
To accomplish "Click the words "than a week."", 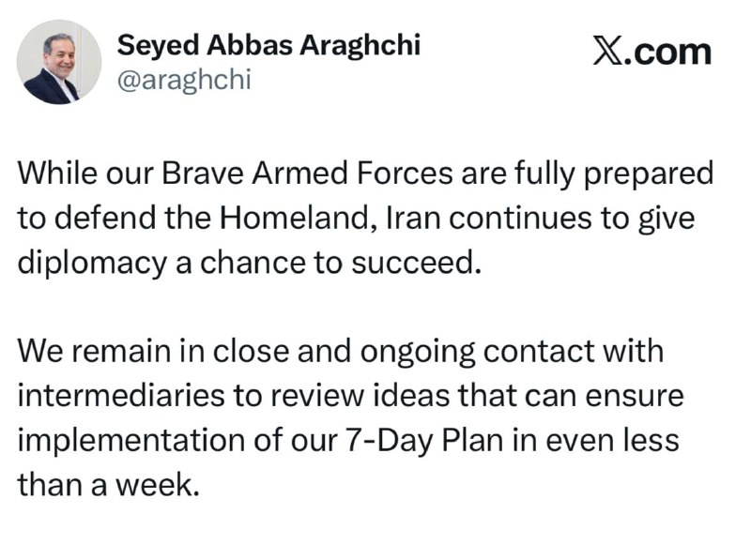I will (108, 485).
